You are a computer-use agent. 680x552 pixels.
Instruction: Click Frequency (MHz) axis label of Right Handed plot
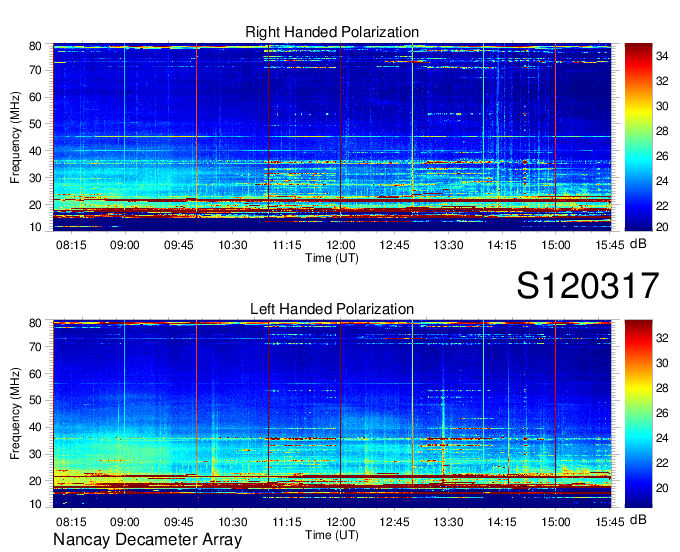[x=15, y=137]
